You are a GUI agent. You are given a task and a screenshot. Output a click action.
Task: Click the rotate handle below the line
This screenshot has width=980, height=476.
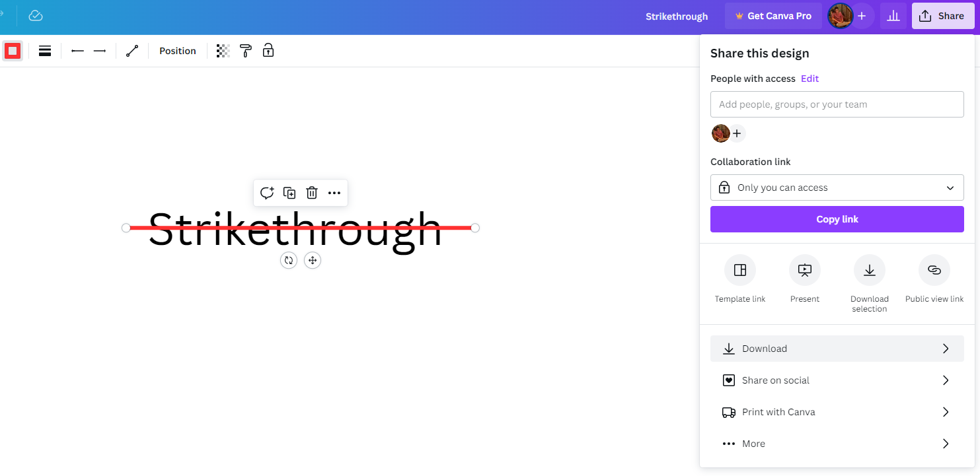coord(289,260)
